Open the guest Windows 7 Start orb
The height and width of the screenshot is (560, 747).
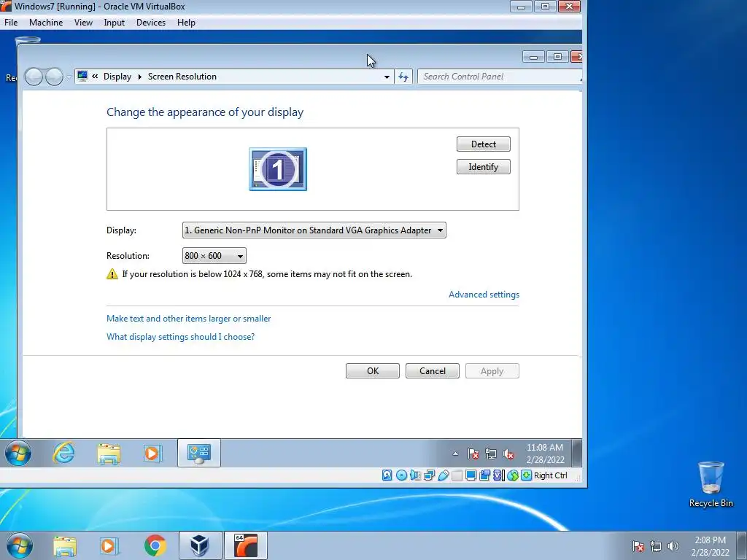click(x=18, y=453)
